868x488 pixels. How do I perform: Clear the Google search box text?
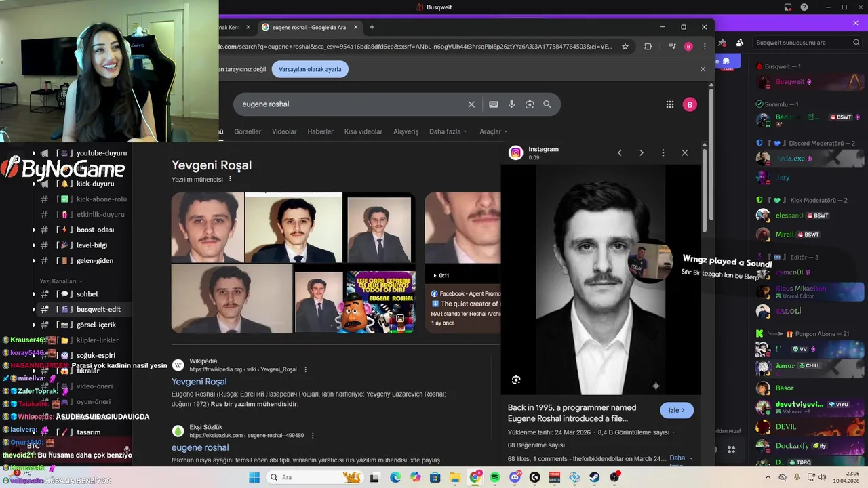pyautogui.click(x=471, y=104)
